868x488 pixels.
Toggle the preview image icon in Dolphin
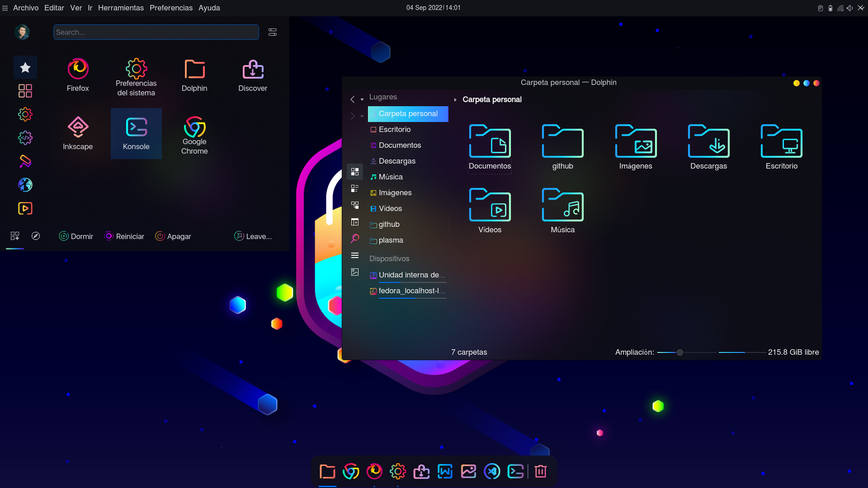(x=355, y=272)
